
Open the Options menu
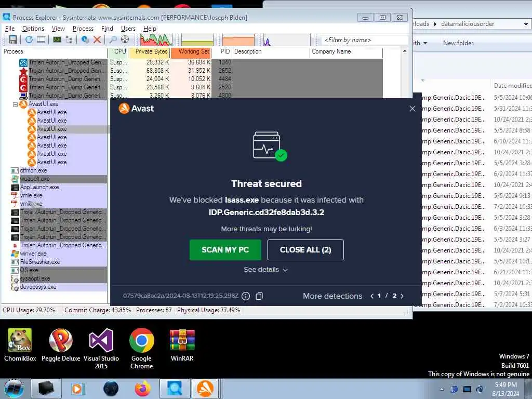pos(33,29)
